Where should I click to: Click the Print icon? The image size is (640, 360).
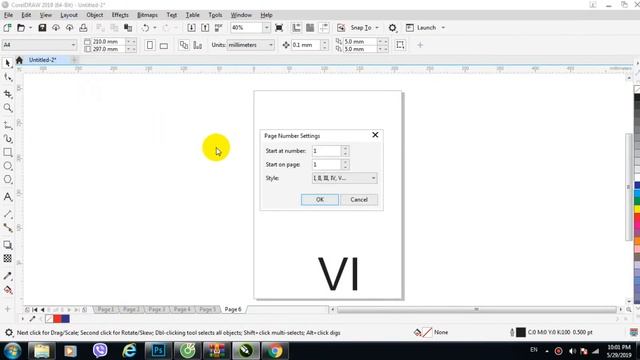(83, 28)
